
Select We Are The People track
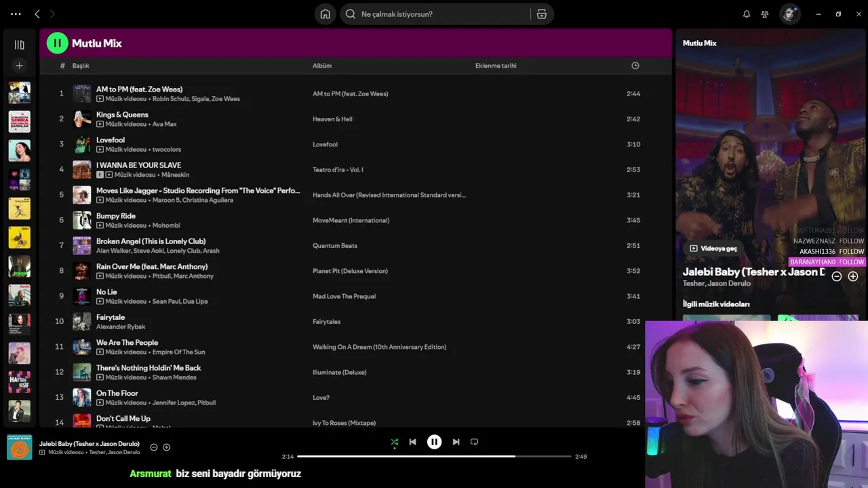(127, 343)
